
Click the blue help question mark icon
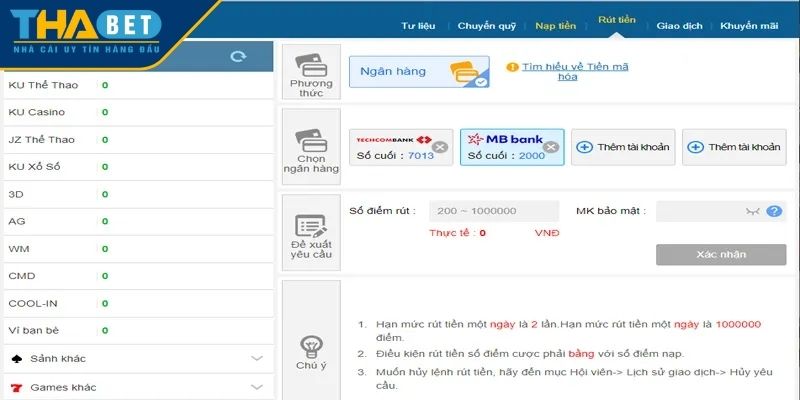(x=773, y=211)
